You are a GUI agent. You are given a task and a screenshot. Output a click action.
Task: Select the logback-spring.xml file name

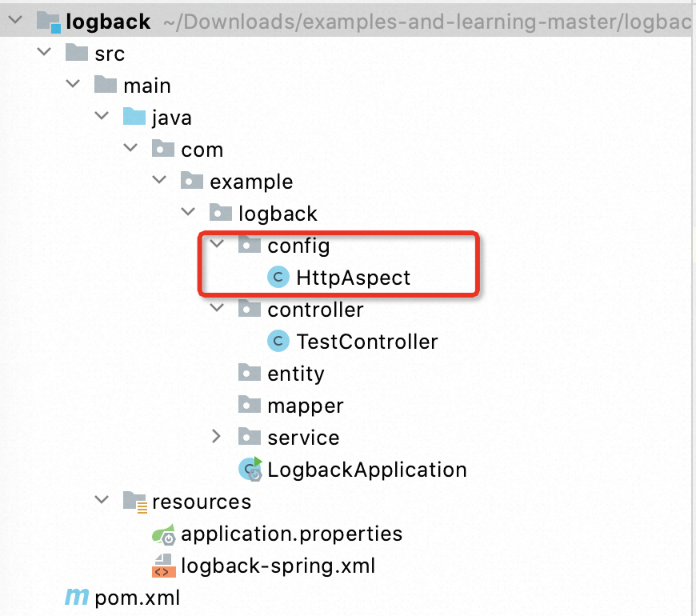tap(278, 566)
